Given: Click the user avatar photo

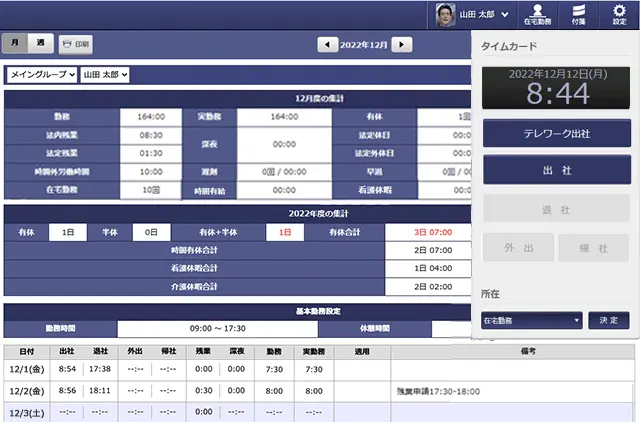Looking at the screenshot, I should pos(446,15).
